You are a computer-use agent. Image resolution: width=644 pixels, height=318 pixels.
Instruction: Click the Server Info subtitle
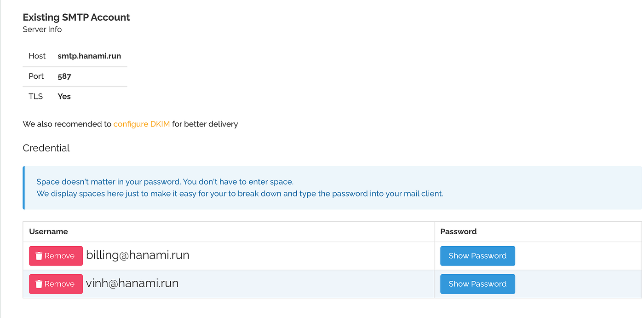(42, 29)
